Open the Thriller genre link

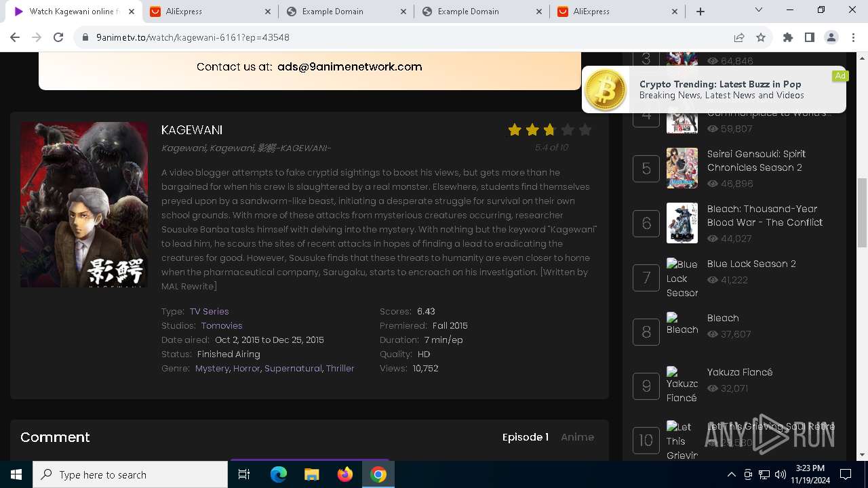(x=340, y=368)
